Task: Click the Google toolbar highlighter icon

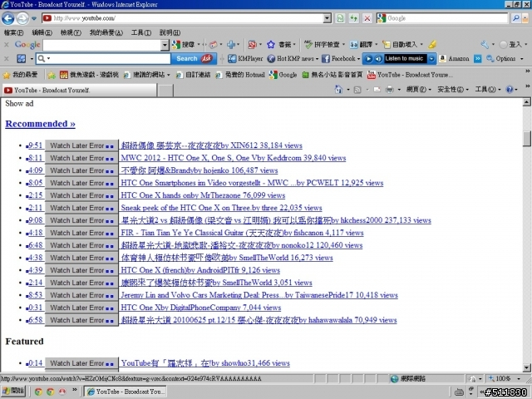Action: [432, 44]
